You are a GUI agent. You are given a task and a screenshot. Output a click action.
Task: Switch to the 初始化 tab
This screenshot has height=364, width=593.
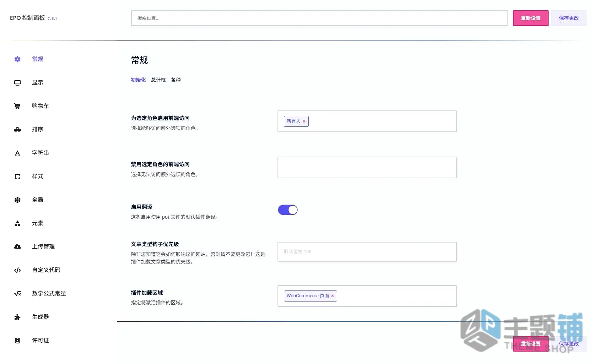[x=138, y=80]
